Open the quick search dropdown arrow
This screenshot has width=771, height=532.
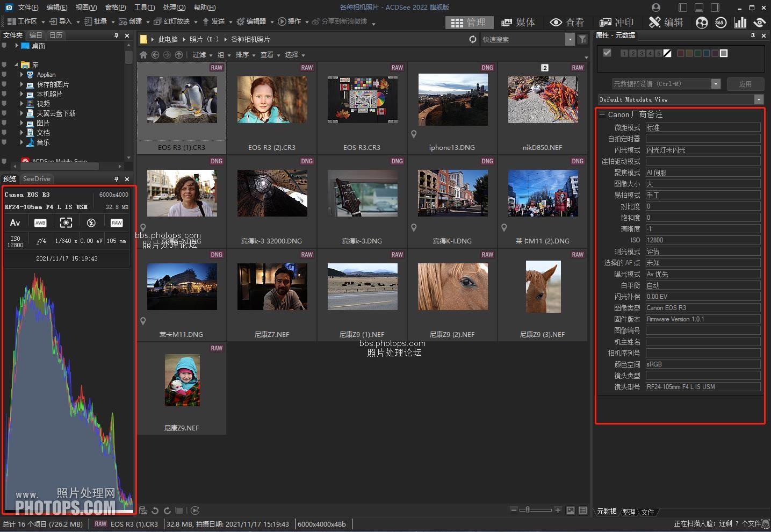[570, 39]
